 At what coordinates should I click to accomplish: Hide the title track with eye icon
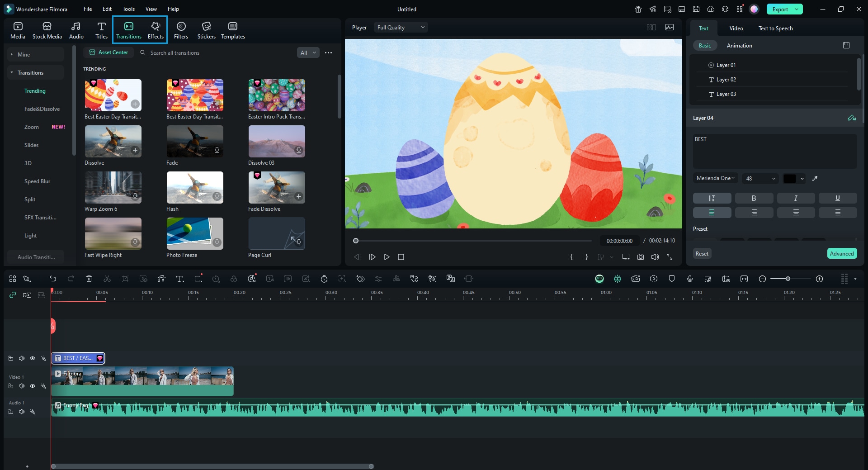pos(33,358)
